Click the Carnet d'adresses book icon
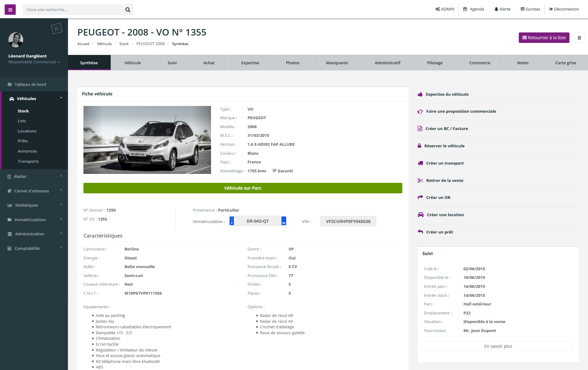 coord(10,191)
